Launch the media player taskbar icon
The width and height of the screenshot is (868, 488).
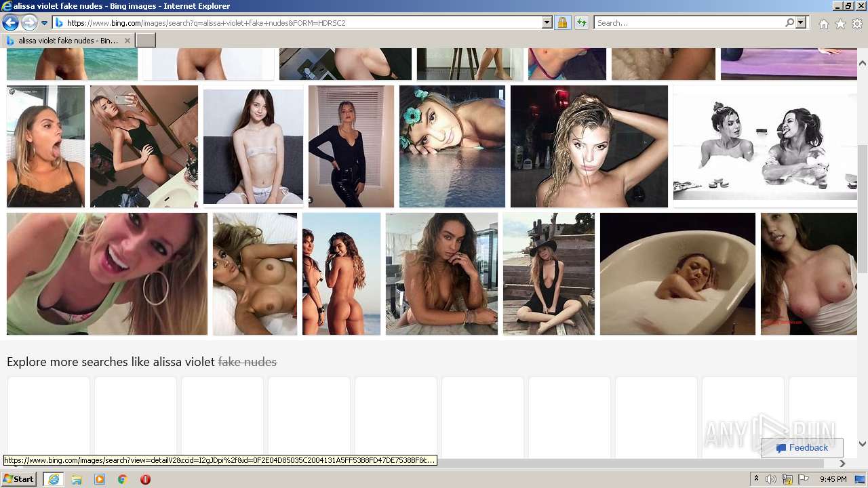pyautogui.click(x=100, y=479)
